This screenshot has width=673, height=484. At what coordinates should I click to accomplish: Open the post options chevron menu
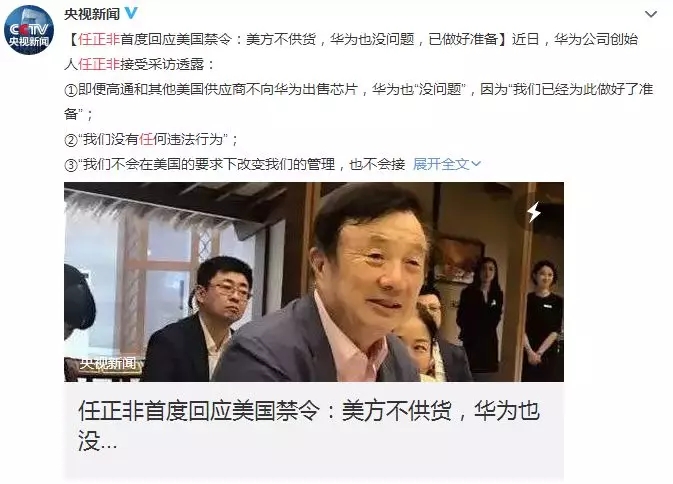(x=651, y=14)
